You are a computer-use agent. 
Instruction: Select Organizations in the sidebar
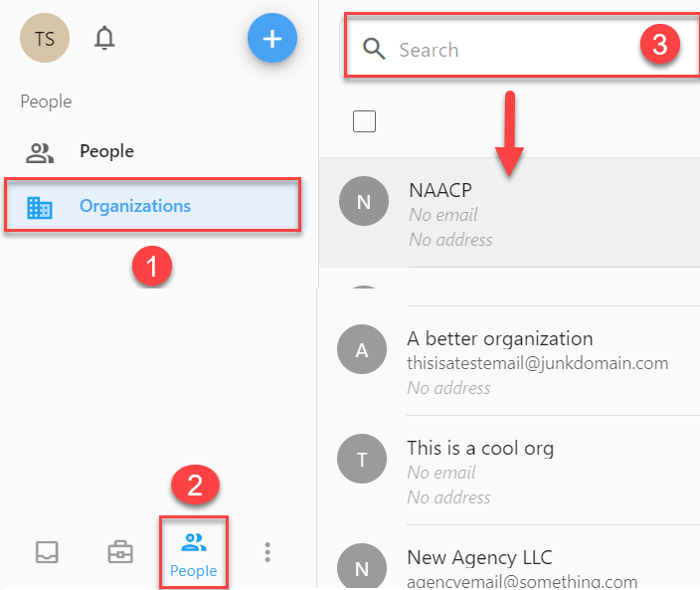pyautogui.click(x=152, y=205)
